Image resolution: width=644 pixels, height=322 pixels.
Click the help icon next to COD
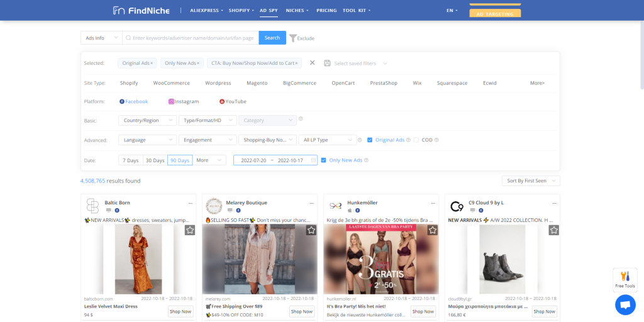point(436,140)
